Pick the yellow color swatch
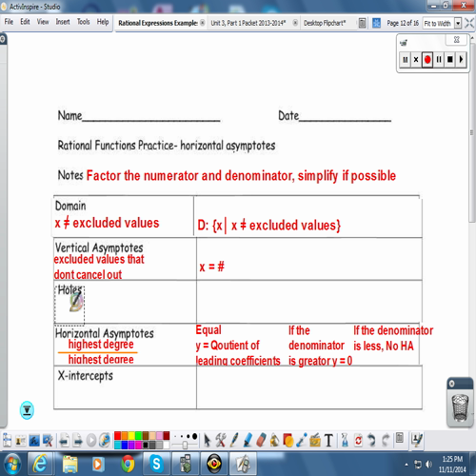Image resolution: width=476 pixels, height=476 pixels. coord(131,436)
